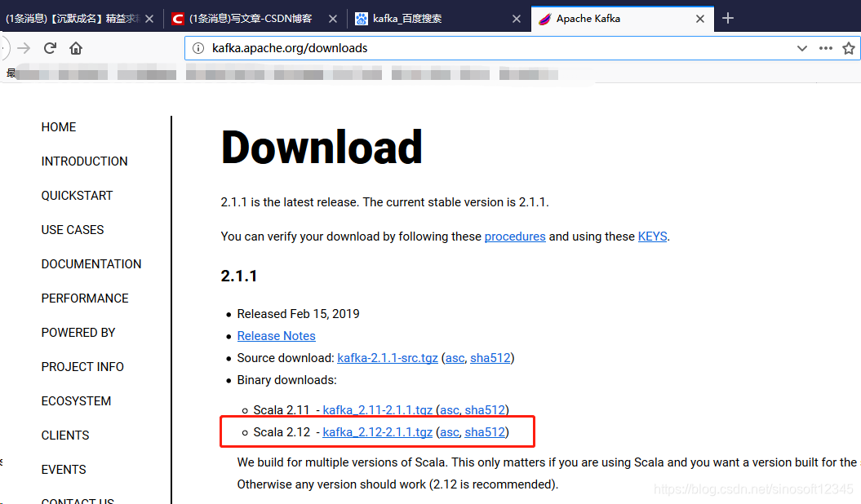Viewport: 861px width, 504px height.
Task: Switch to the 沉默成名 CSDN tab
Action: click(81, 19)
